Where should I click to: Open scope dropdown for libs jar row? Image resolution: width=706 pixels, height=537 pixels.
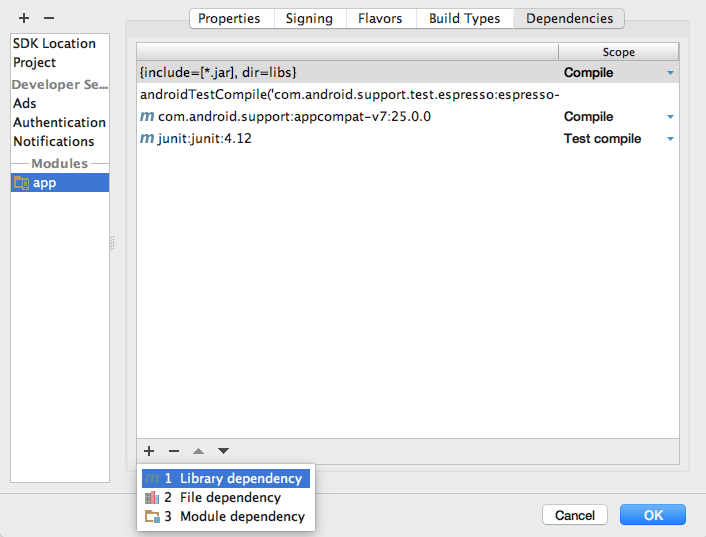(x=670, y=73)
